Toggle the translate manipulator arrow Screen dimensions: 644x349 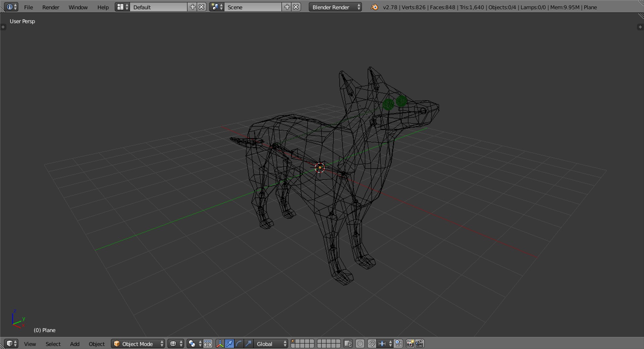pyautogui.click(x=229, y=344)
